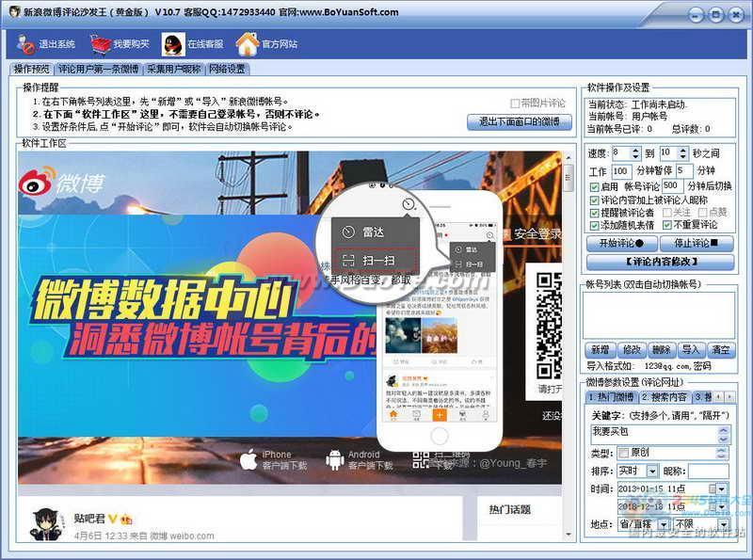This screenshot has width=753, height=560.
Task: Enable the 带图片评论 checkbox
Action: tap(515, 104)
